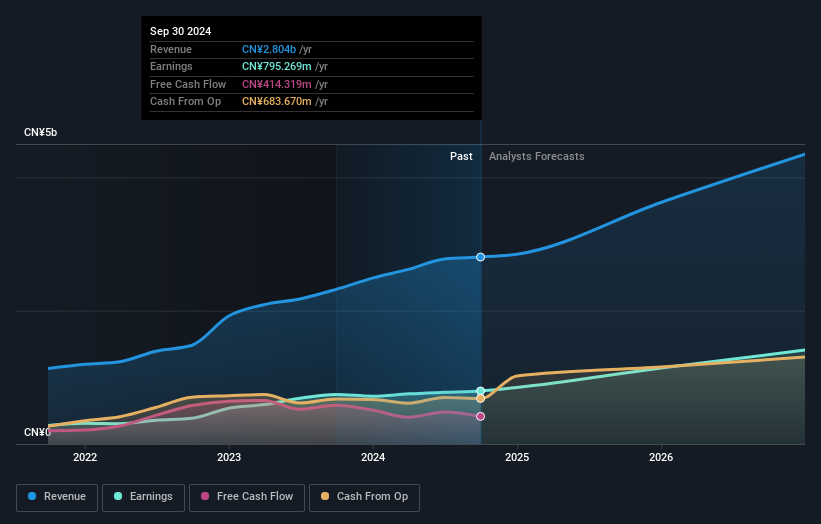
Task: Click the Cash From Op row label in tooltip
Action: coord(185,102)
